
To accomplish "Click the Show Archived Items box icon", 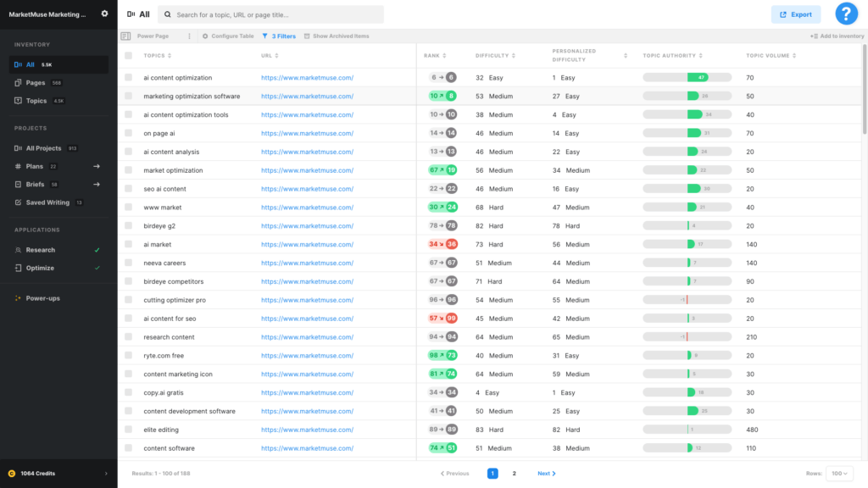I will click(x=307, y=36).
